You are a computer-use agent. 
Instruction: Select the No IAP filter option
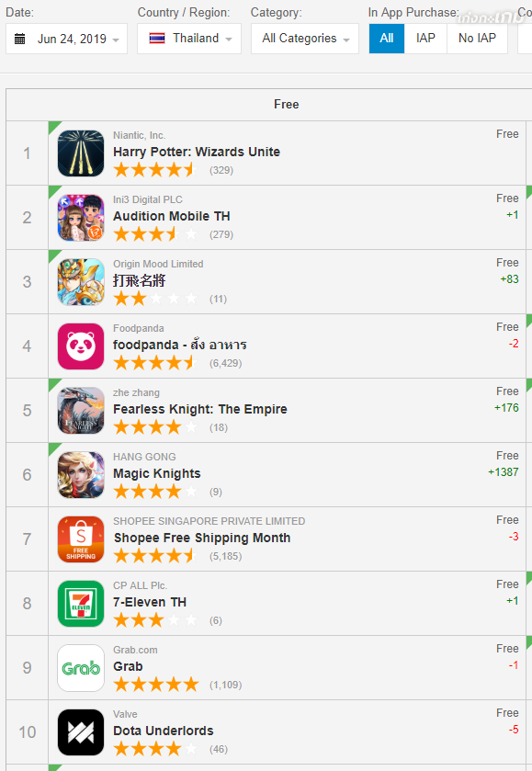pyautogui.click(x=477, y=39)
